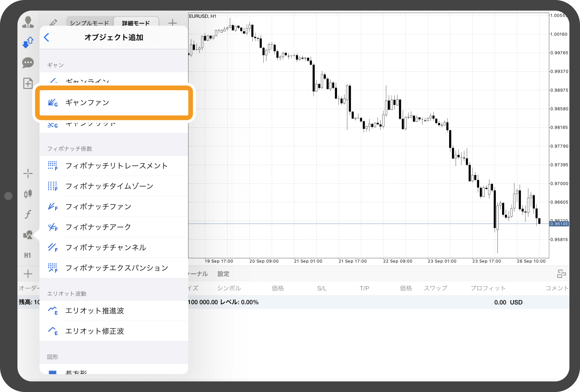Click the 21 Sep 17:00 time axis label

[353, 261]
